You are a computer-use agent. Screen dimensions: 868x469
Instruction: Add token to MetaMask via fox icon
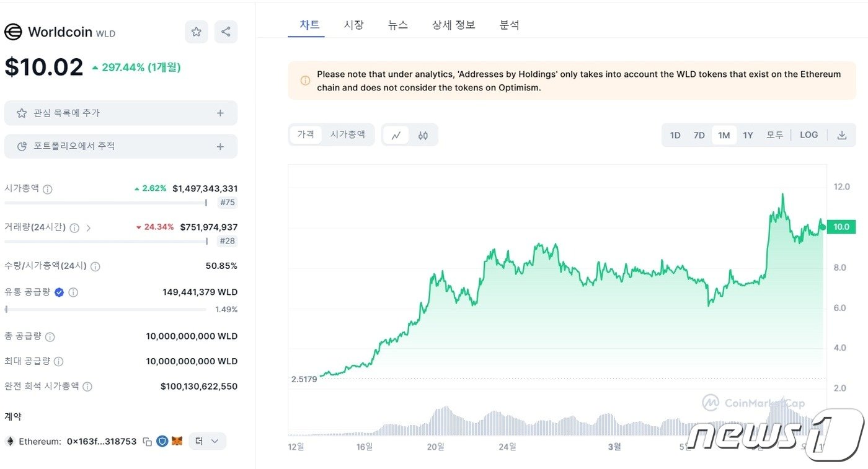pyautogui.click(x=177, y=441)
